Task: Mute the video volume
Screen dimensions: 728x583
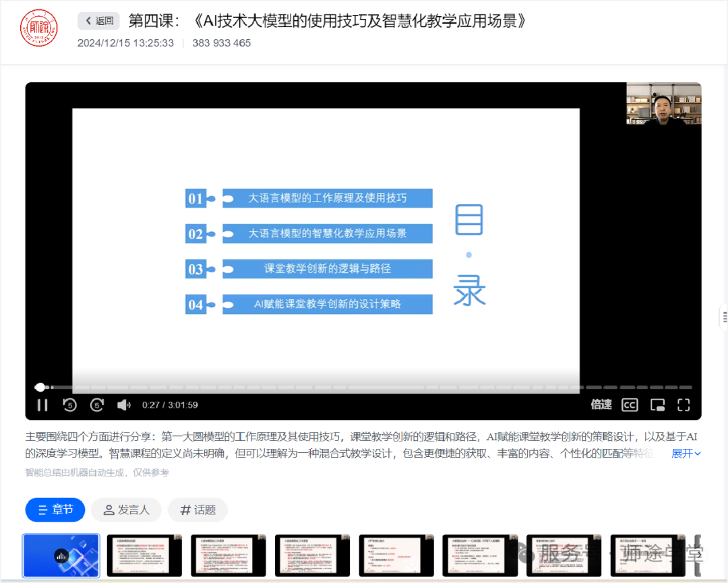Action: [x=123, y=404]
